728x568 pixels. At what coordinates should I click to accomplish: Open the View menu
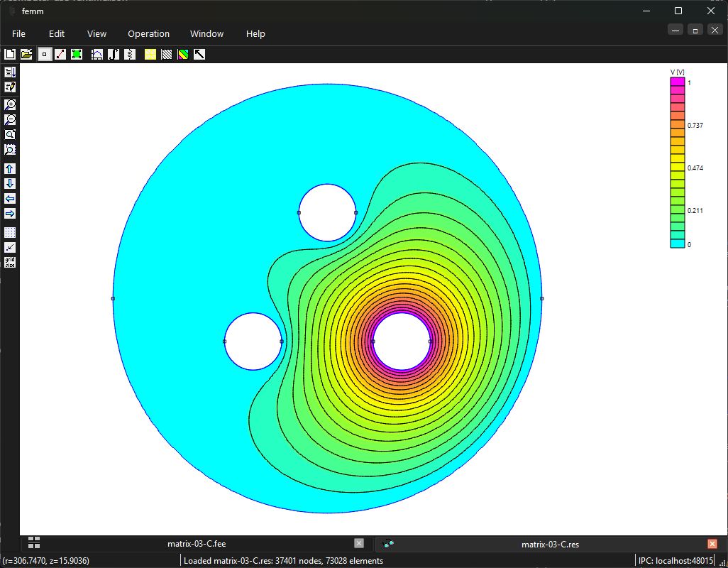(x=96, y=34)
